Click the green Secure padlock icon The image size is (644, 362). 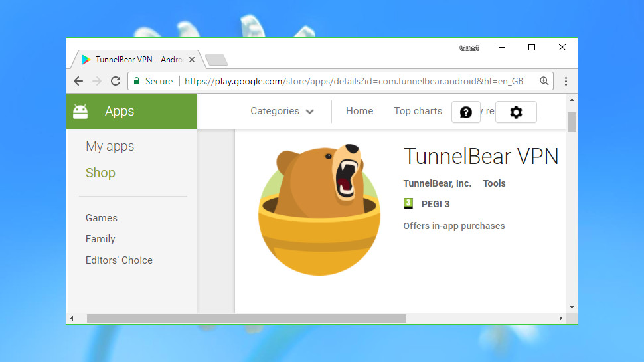[137, 80]
